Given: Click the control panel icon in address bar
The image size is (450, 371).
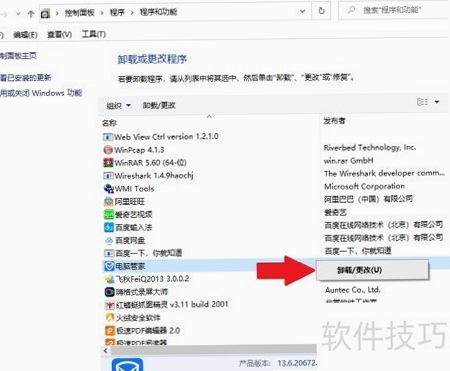Looking at the screenshot, I should click(x=45, y=13).
